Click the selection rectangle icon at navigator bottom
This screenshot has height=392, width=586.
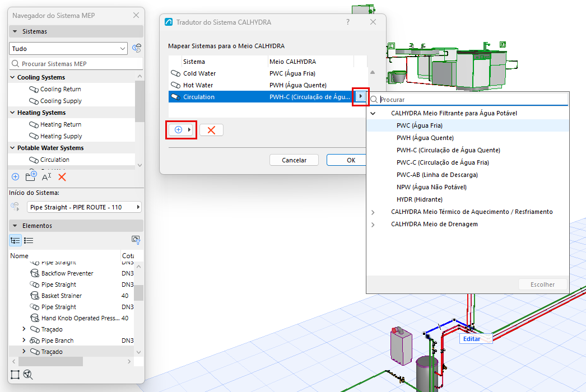point(15,375)
